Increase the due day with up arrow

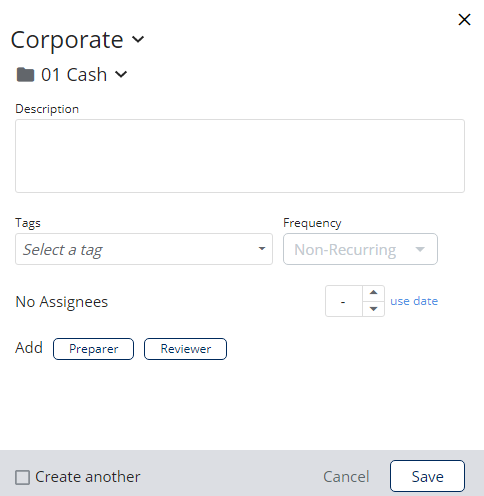pos(373,292)
